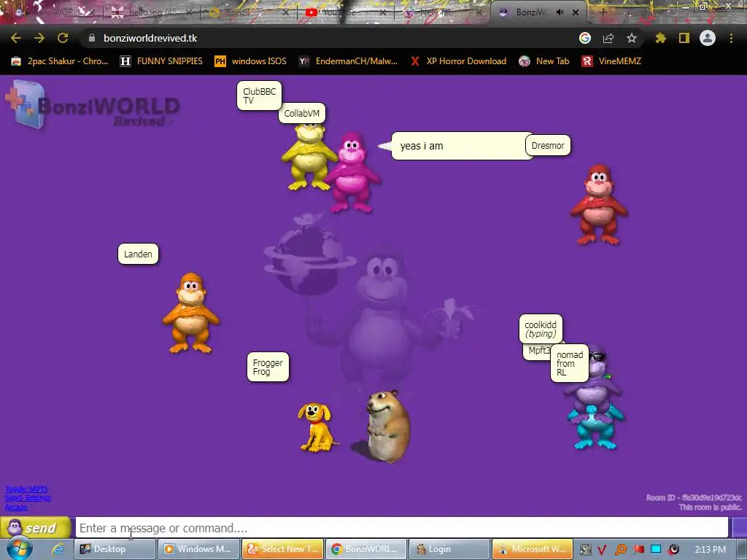This screenshot has height=560, width=747.
Task: Click the address bar URL
Action: tap(150, 38)
